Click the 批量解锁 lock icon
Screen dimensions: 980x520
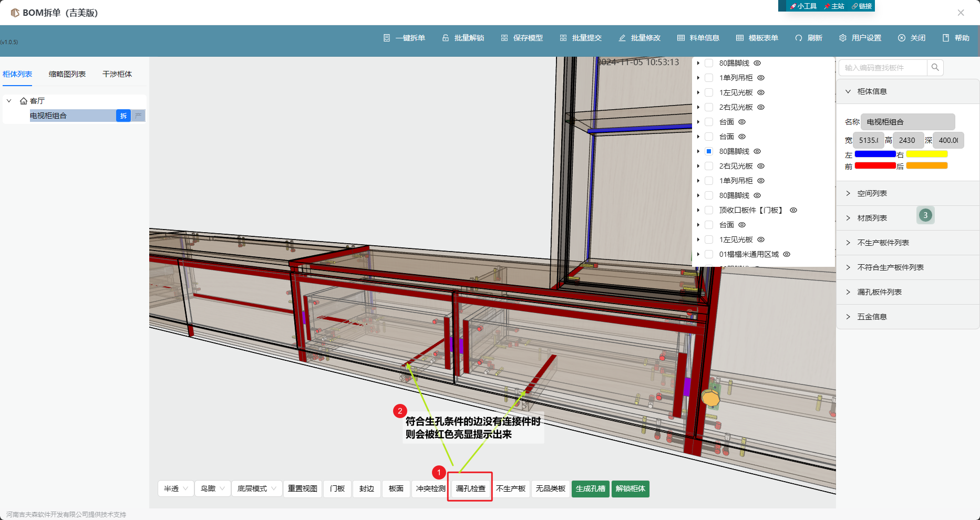pyautogui.click(x=446, y=38)
